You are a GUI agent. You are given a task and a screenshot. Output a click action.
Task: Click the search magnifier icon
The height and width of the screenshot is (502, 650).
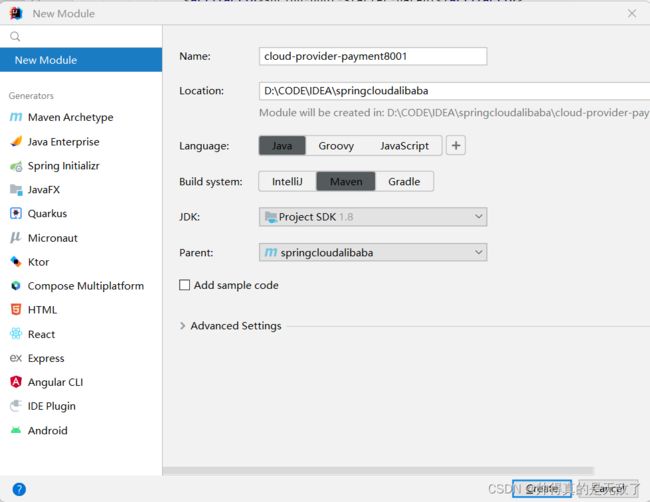pos(15,36)
